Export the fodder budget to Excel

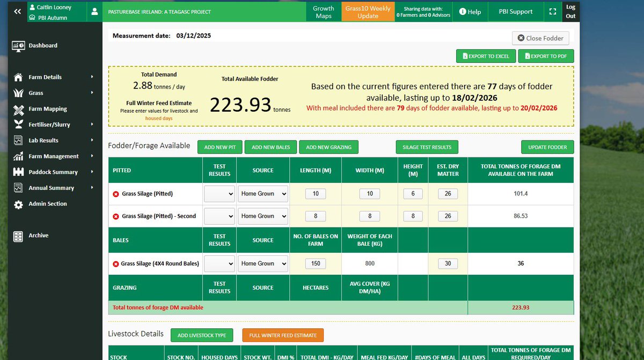coord(486,56)
